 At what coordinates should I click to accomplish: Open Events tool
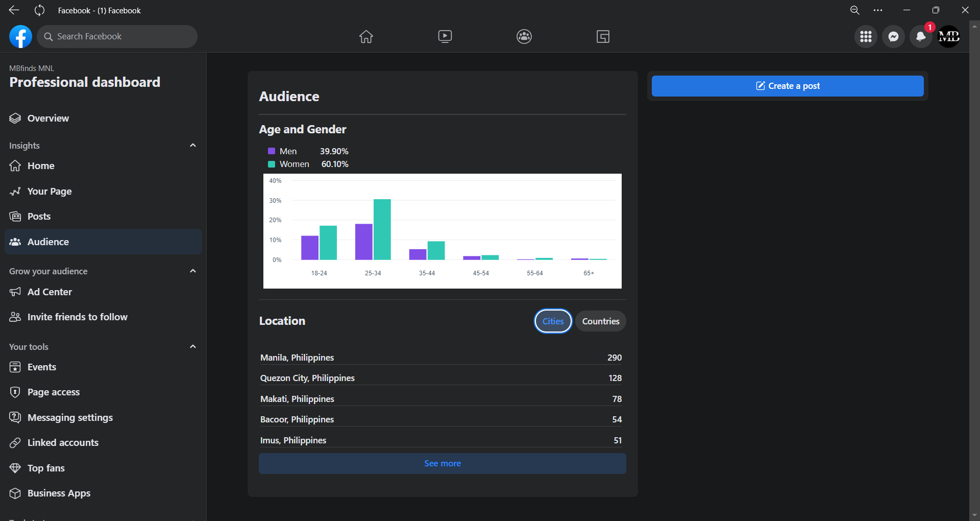click(103, 367)
